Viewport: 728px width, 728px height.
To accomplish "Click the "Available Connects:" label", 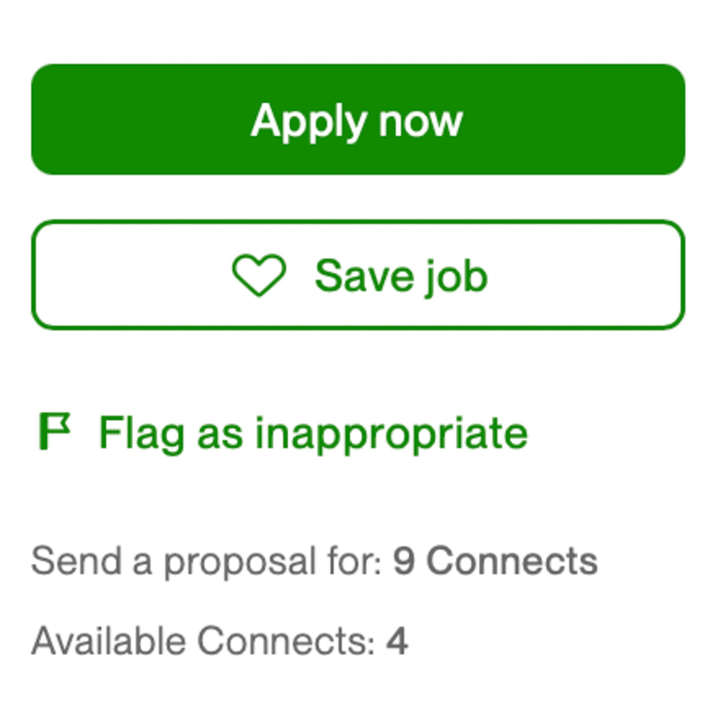I will [x=203, y=641].
